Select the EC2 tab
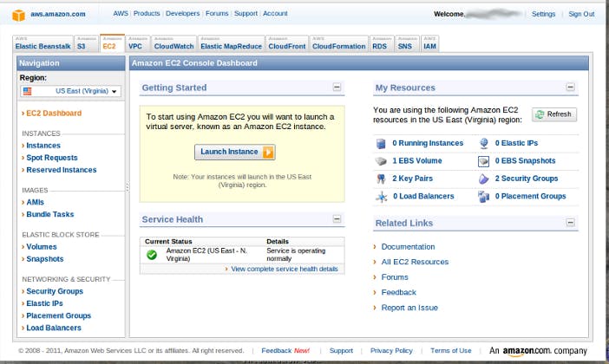This screenshot has height=364, width=609. pyautogui.click(x=112, y=43)
